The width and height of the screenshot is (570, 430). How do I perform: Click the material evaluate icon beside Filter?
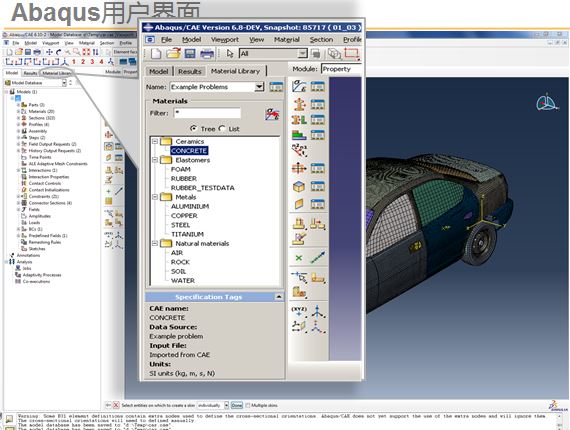tap(272, 114)
